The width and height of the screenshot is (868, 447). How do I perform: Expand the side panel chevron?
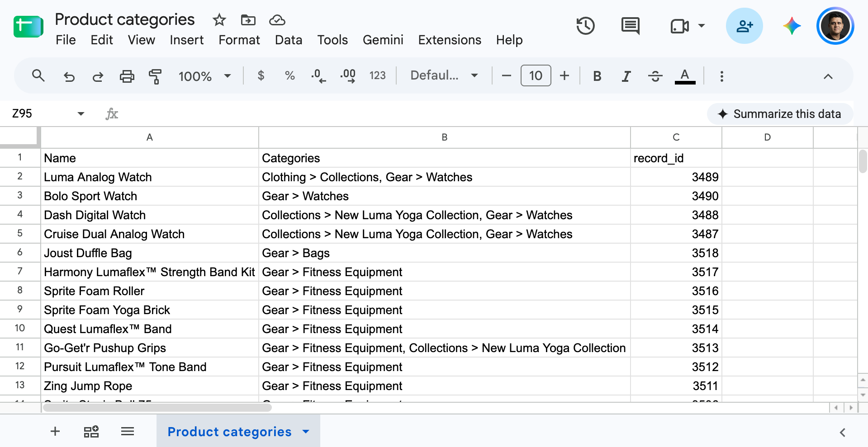click(842, 432)
